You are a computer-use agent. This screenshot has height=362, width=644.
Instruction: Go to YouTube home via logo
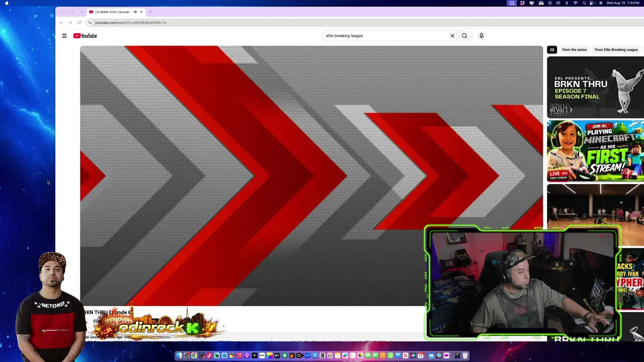(x=85, y=36)
